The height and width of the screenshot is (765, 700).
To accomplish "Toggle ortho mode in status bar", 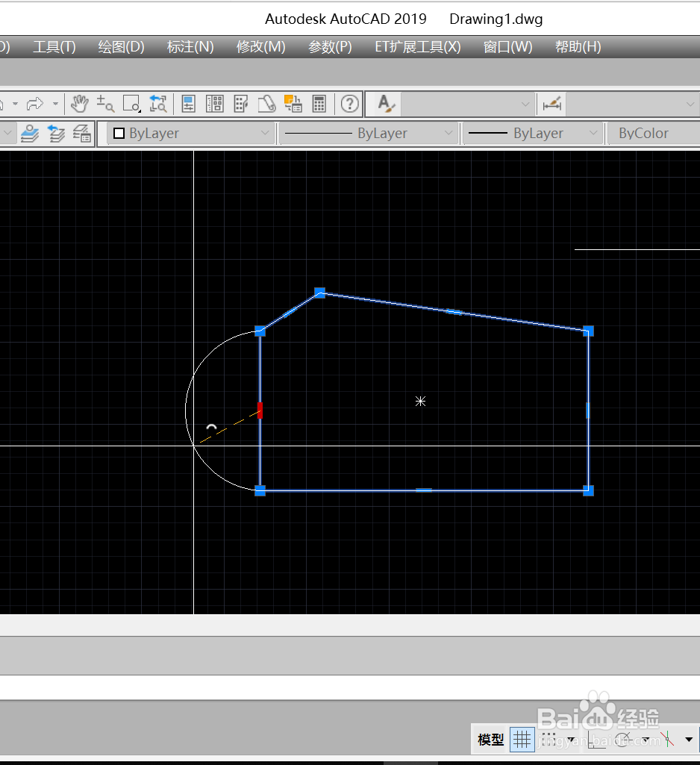I will tap(596, 740).
